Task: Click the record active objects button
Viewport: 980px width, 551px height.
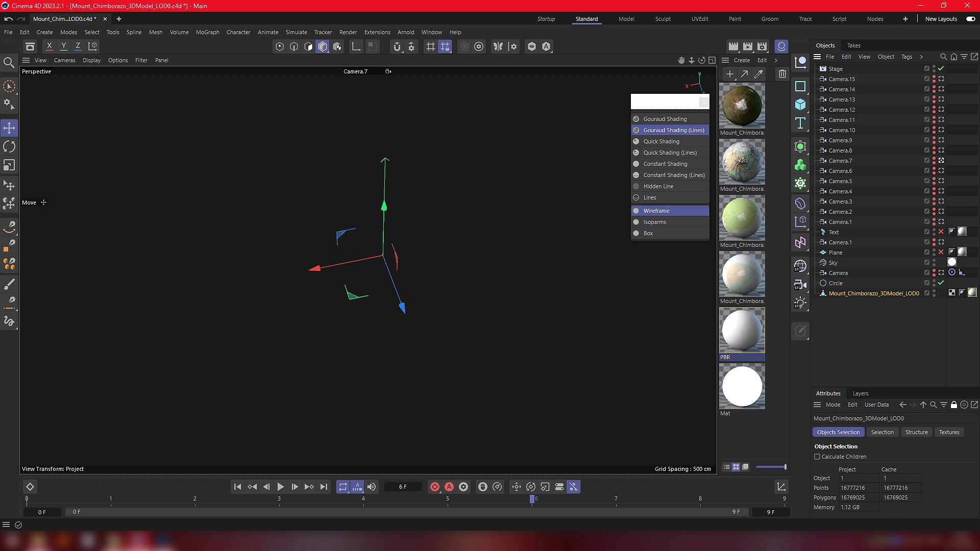Action: click(435, 487)
